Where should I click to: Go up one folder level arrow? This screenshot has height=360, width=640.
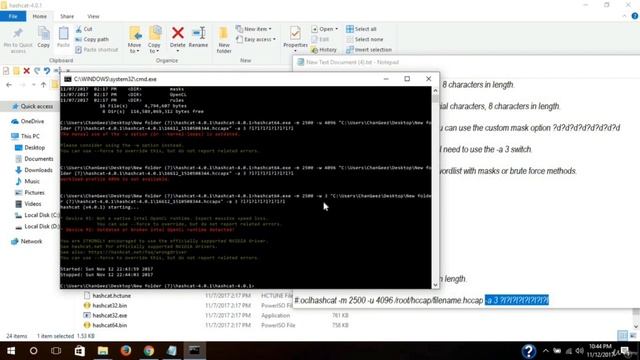(x=43, y=85)
